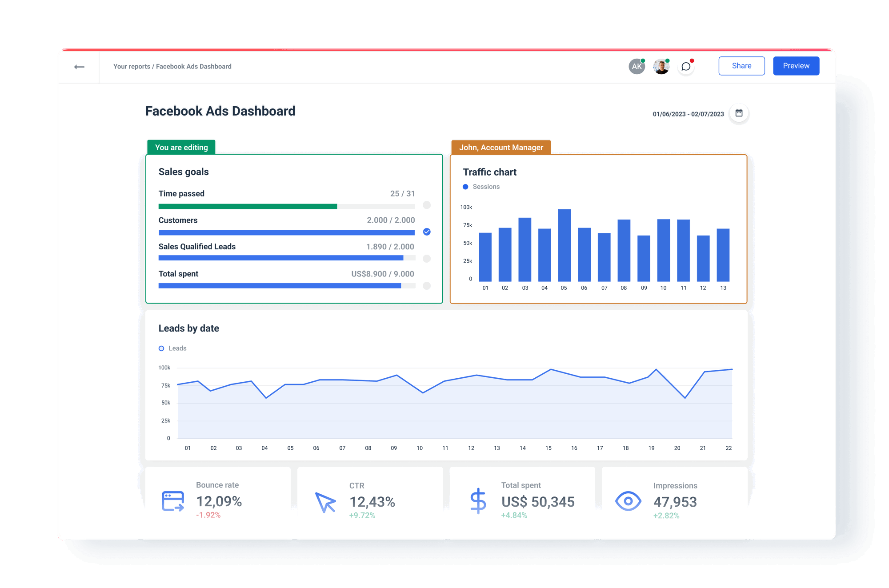The image size is (889, 588).
Task: Open the comments chat bubble
Action: tap(686, 66)
